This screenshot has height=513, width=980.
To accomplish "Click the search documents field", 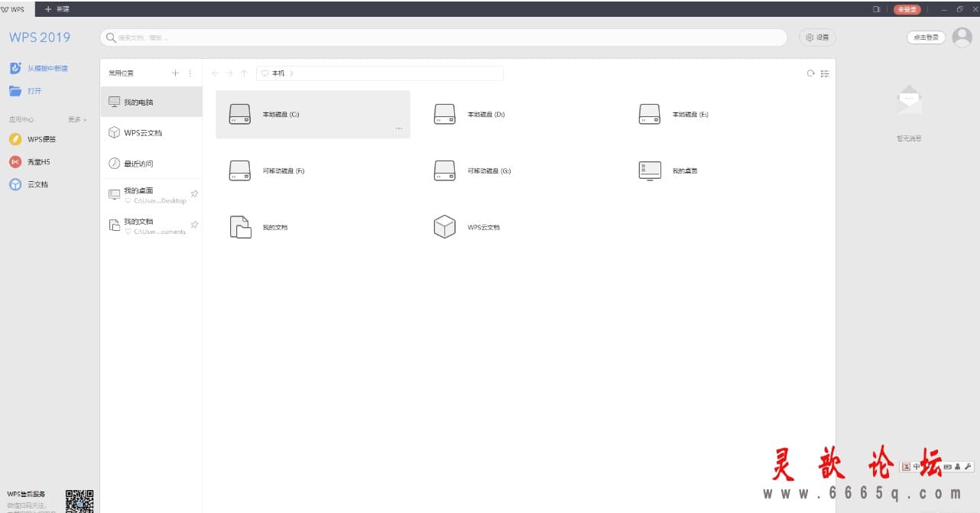I will click(443, 37).
